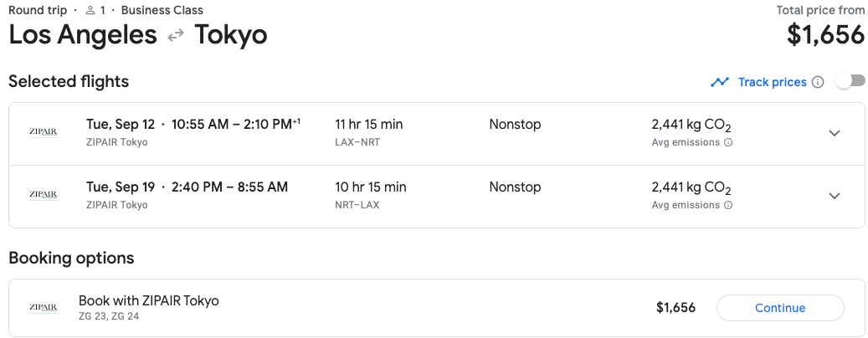Click the Sep 19 return time row
The width and height of the screenshot is (868, 338).
coord(187,187)
